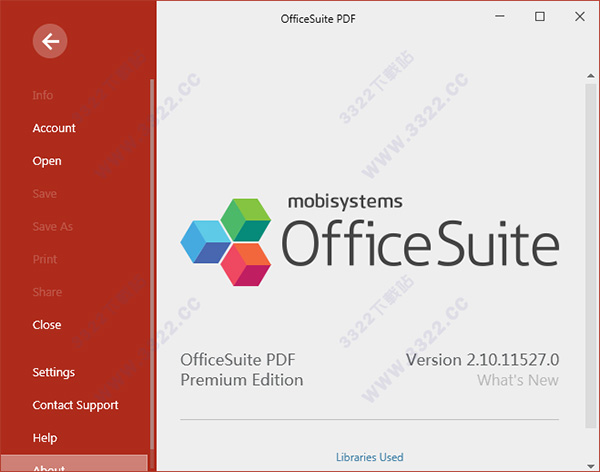The width and height of the screenshot is (600, 472).
Task: Click the content pane vertical scrollbar track
Action: 591,255
